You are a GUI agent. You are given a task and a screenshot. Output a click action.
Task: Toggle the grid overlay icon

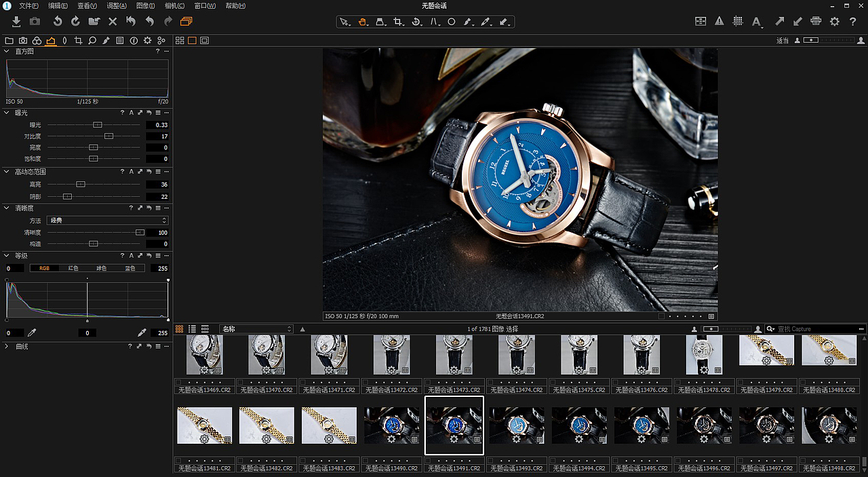point(738,22)
